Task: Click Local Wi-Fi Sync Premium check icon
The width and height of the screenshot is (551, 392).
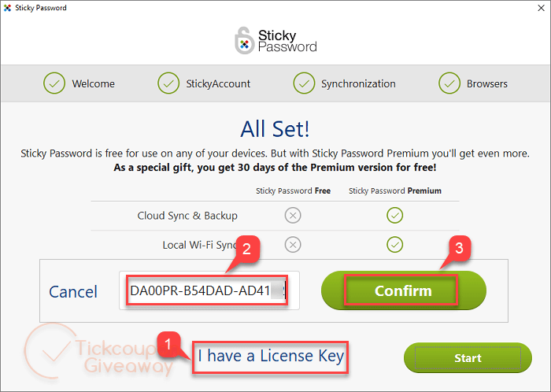Action: point(394,245)
